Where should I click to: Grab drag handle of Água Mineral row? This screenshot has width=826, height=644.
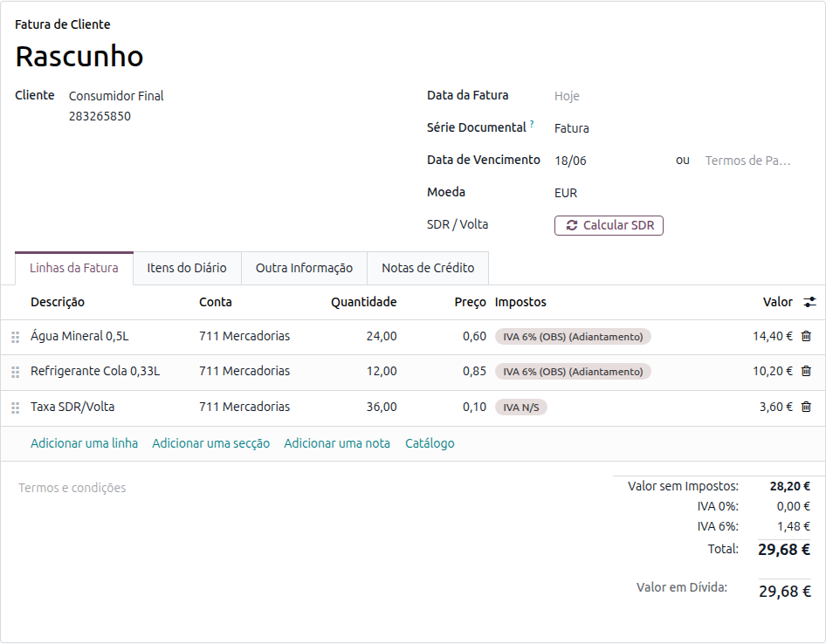[x=15, y=337]
